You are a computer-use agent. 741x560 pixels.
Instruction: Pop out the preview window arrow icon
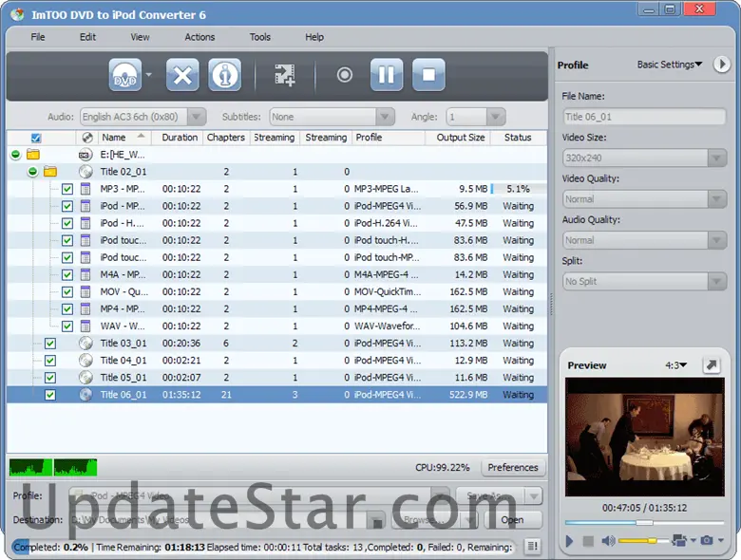[712, 365]
